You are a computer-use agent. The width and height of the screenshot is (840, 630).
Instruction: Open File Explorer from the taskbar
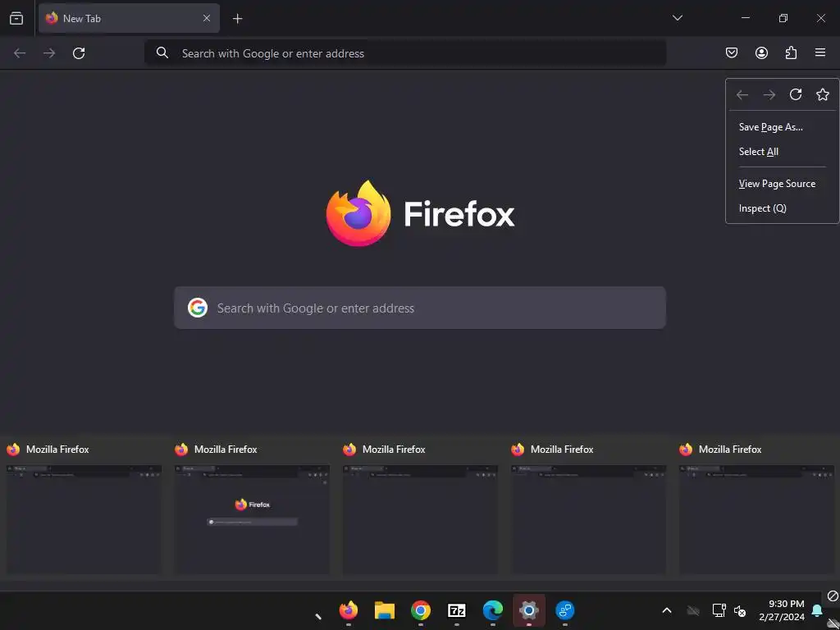[x=385, y=610]
